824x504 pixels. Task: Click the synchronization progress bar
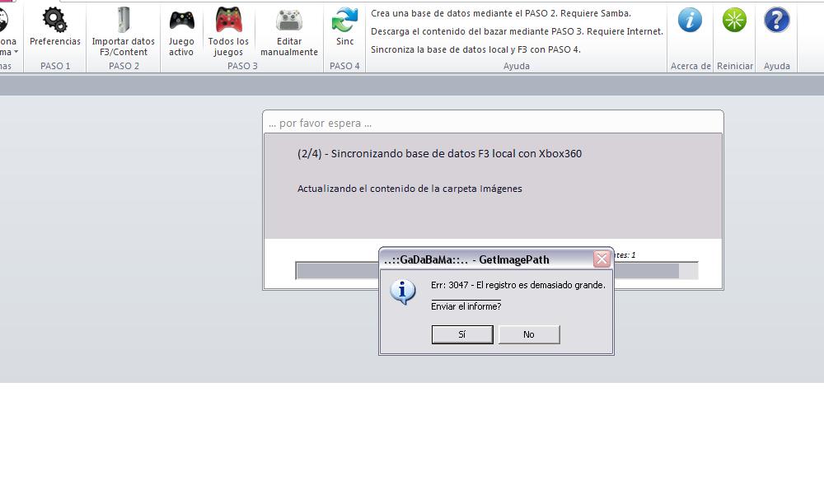point(497,270)
